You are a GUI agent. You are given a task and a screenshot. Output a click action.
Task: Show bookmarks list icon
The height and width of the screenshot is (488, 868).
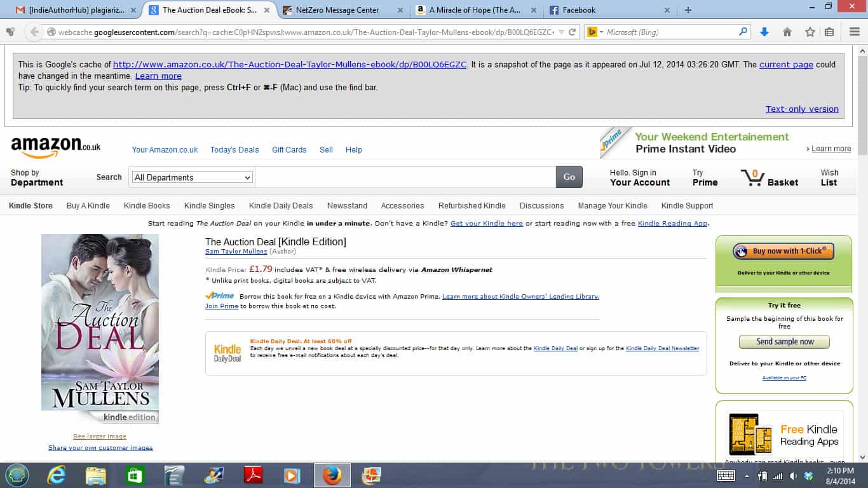(x=829, y=32)
